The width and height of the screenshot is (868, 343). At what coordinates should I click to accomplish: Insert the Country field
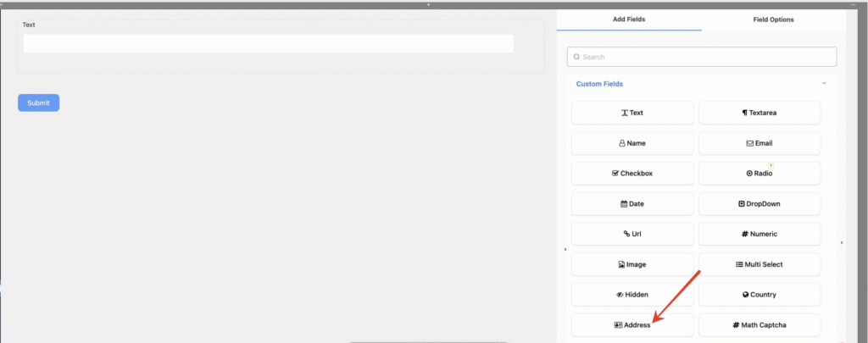point(759,295)
